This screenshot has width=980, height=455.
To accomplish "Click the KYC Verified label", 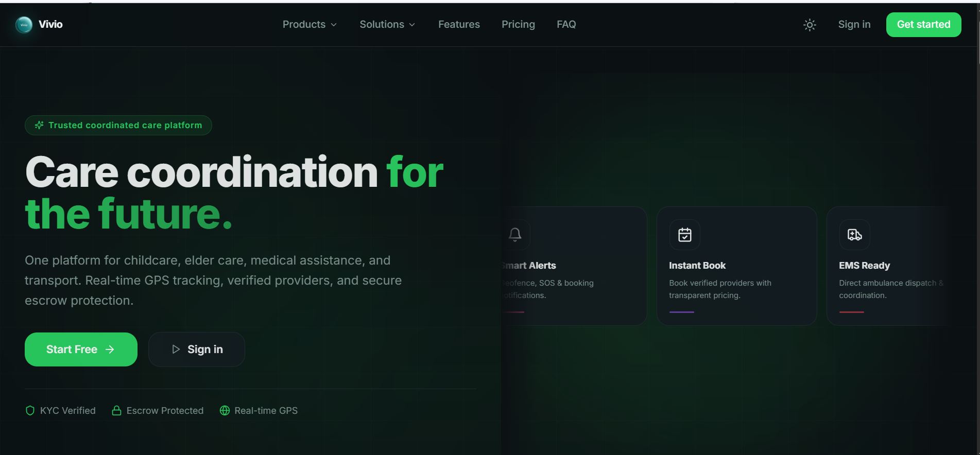I will [x=68, y=410].
